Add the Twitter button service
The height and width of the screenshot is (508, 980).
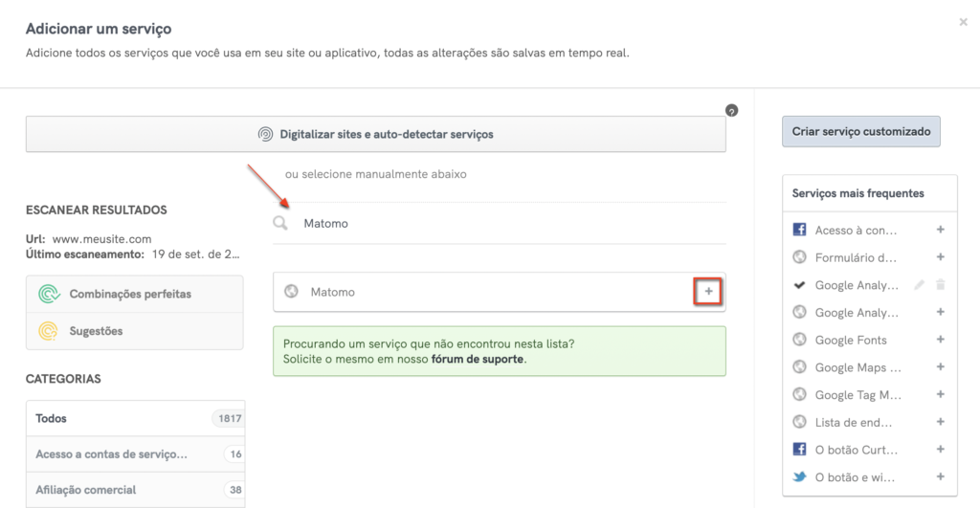941,476
